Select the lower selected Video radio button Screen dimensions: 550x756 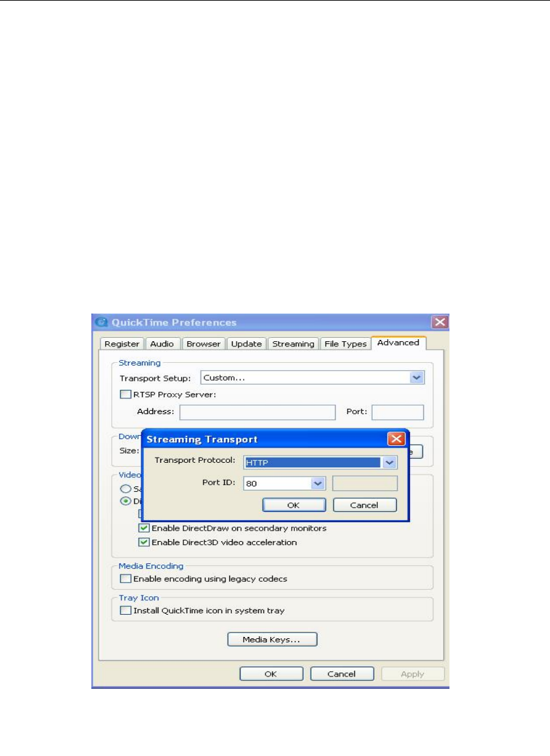pyautogui.click(x=126, y=501)
